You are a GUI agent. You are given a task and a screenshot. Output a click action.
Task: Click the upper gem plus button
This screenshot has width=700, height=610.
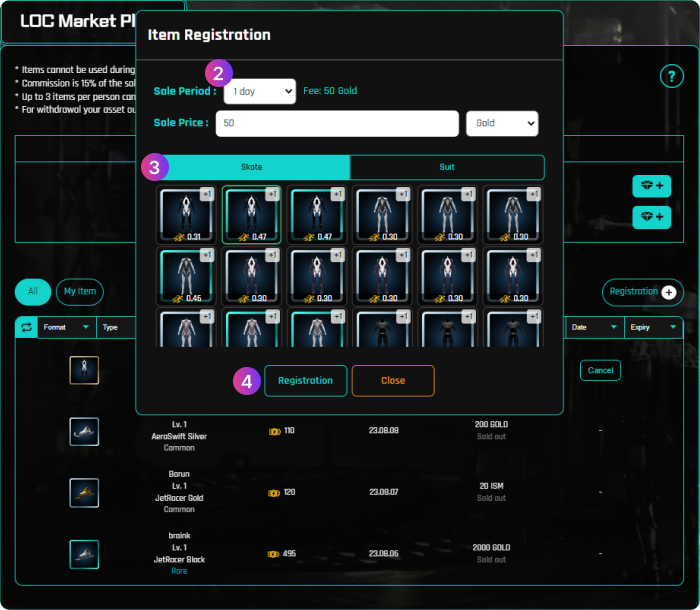651,186
